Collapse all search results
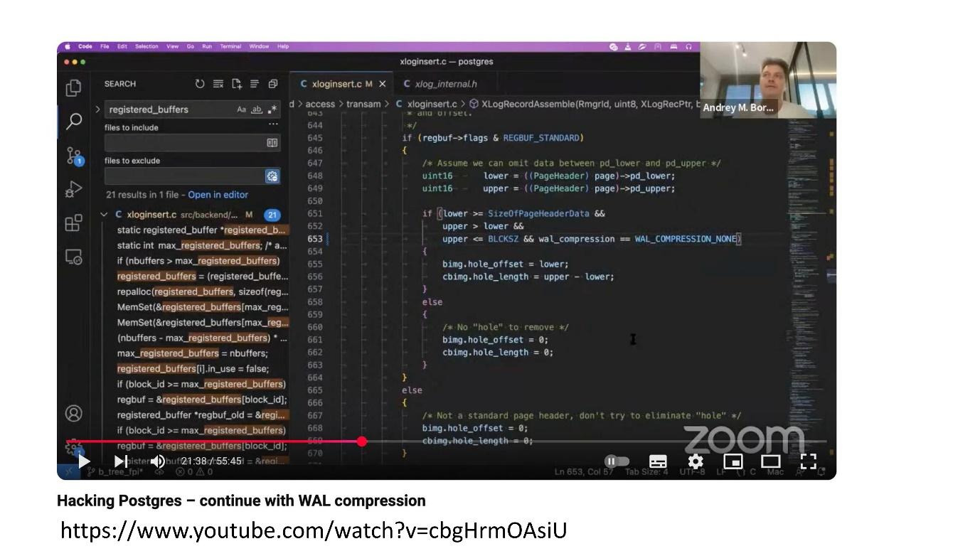 (272, 84)
